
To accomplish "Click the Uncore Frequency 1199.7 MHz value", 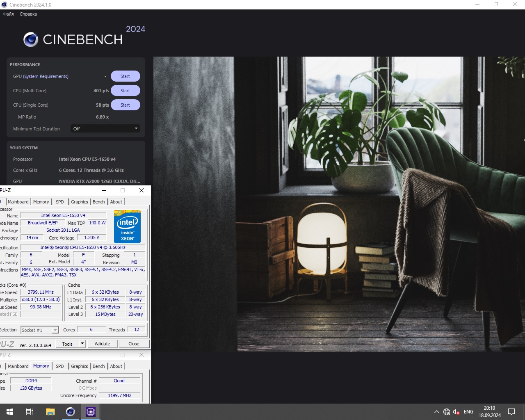I will (x=119, y=395).
